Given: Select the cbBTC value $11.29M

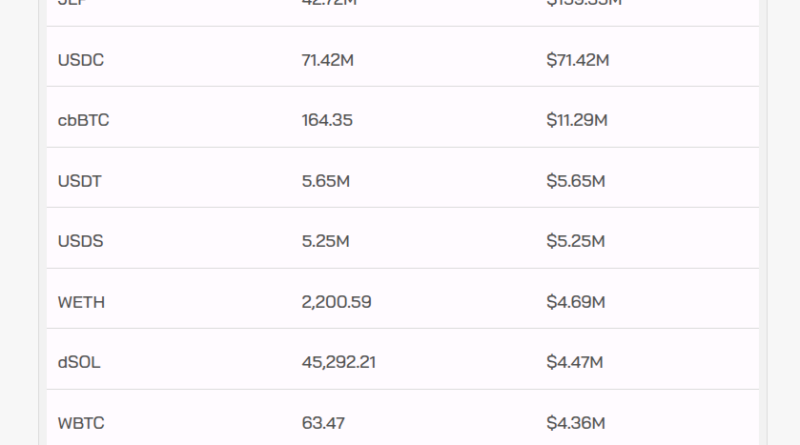Looking at the screenshot, I should 576,121.
